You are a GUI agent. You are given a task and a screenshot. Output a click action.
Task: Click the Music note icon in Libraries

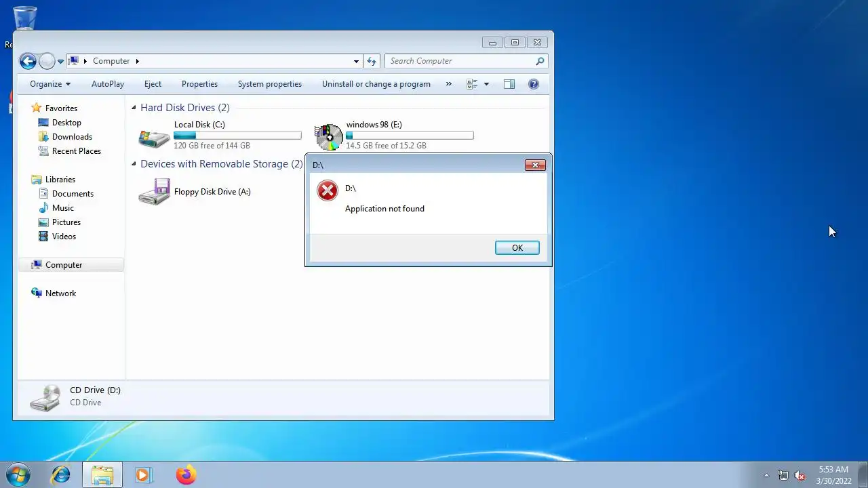(43, 208)
